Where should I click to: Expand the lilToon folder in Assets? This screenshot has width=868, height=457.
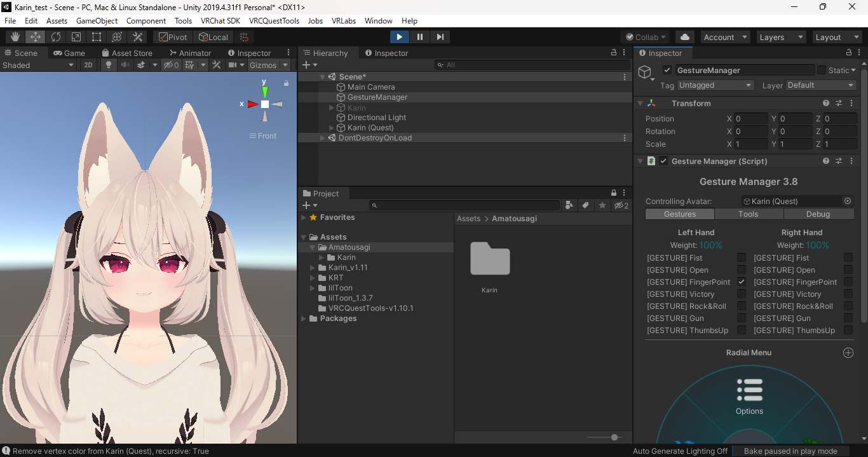312,288
